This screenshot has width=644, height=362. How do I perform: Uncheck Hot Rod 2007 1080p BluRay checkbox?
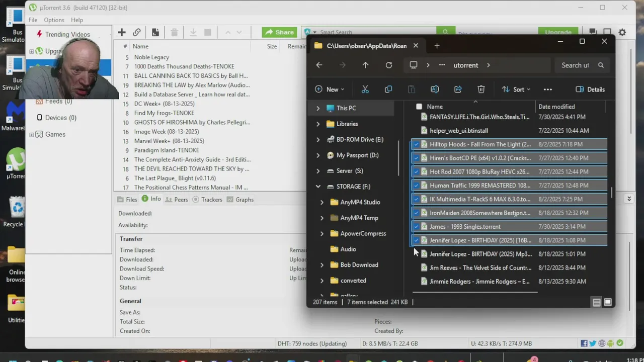click(x=416, y=171)
